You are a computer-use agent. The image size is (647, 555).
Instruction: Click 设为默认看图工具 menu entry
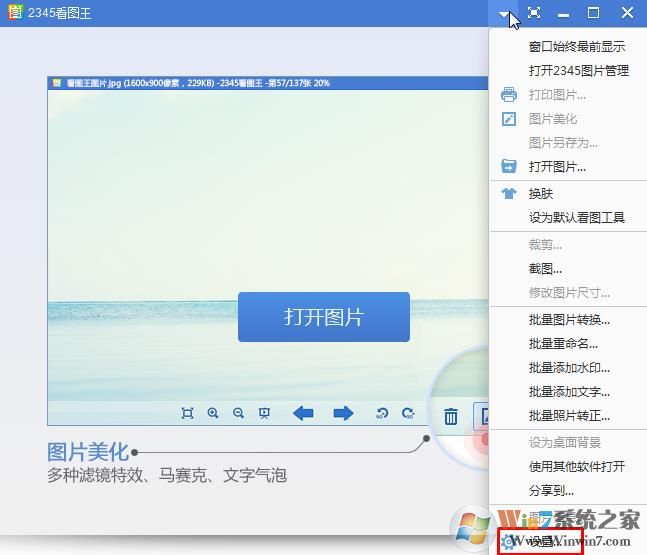coord(576,217)
